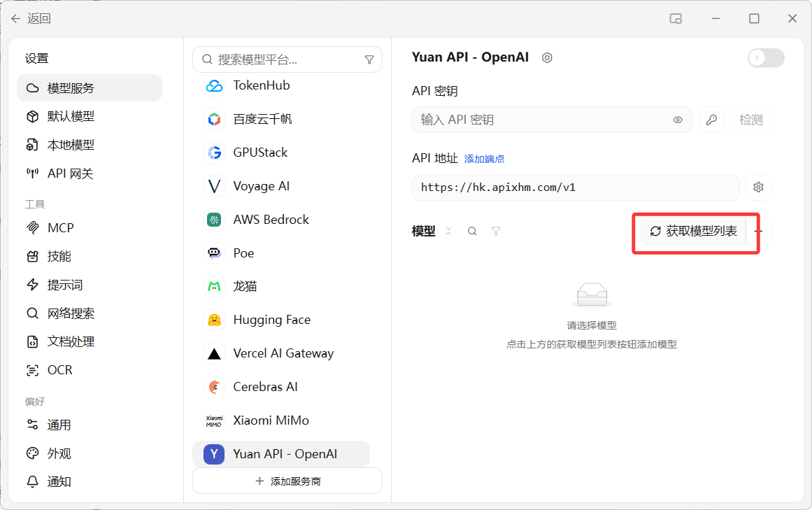Open 通知 preferences
The height and width of the screenshot is (510, 812).
(90, 482)
